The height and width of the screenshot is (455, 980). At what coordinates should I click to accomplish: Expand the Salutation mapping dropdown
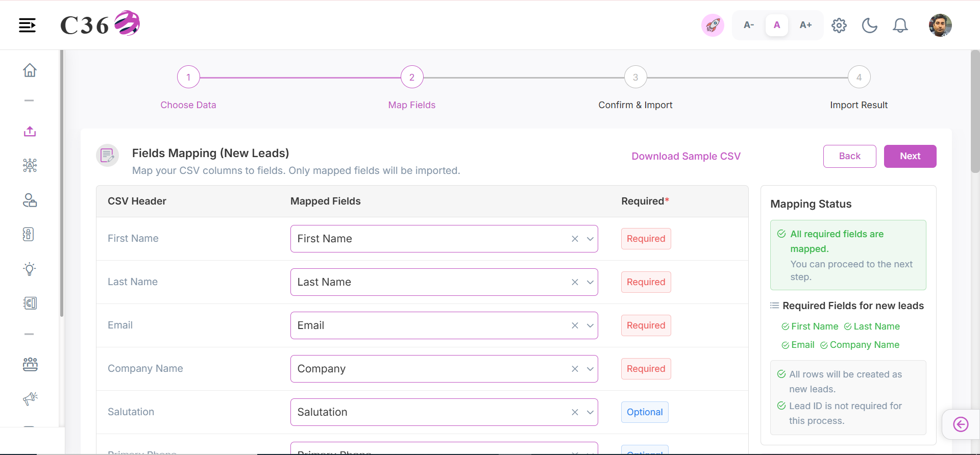click(x=590, y=412)
